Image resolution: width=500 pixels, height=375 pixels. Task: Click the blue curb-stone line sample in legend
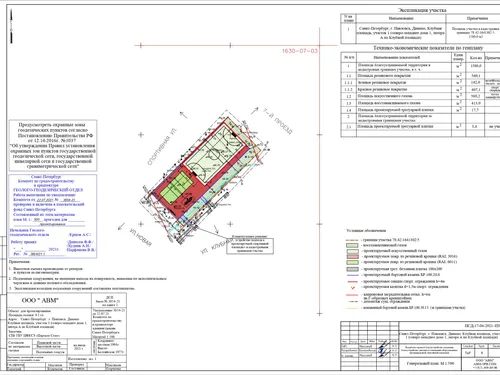point(352,275)
